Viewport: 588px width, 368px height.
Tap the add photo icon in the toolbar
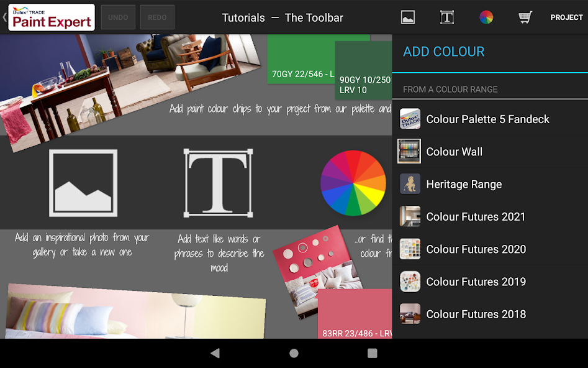408,17
